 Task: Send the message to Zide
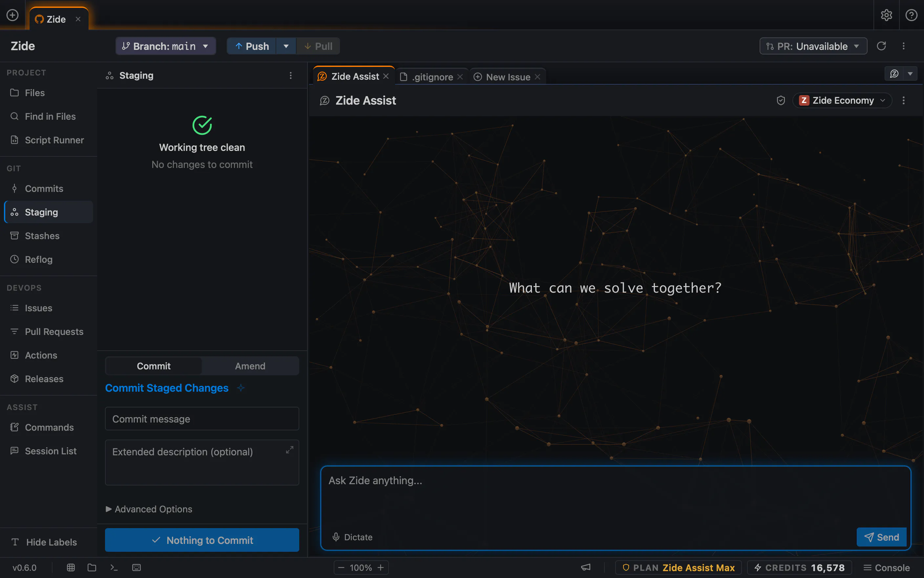coord(882,537)
